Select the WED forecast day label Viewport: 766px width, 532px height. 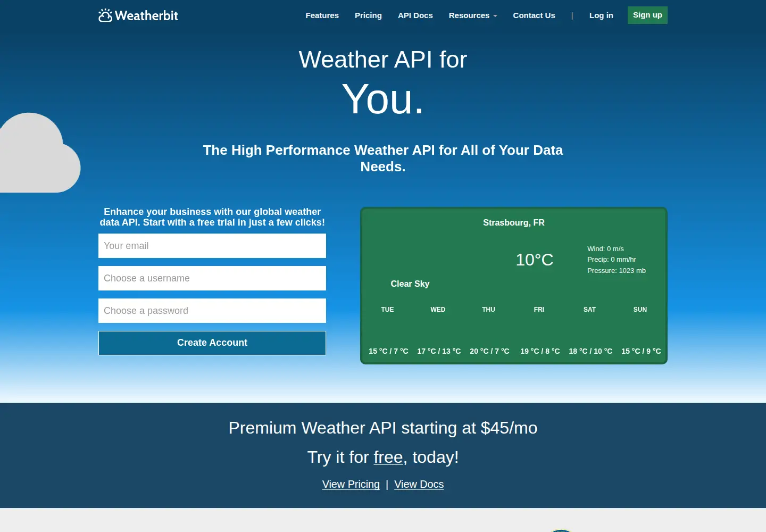438,310
